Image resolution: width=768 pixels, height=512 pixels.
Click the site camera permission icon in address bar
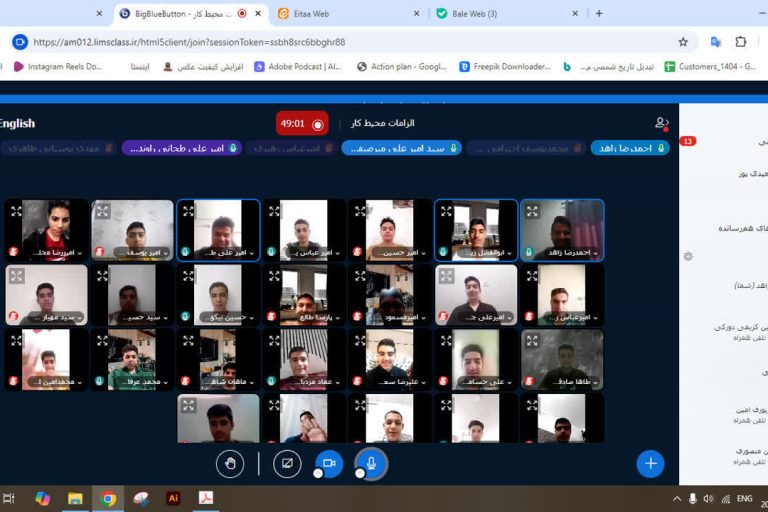coord(20,42)
